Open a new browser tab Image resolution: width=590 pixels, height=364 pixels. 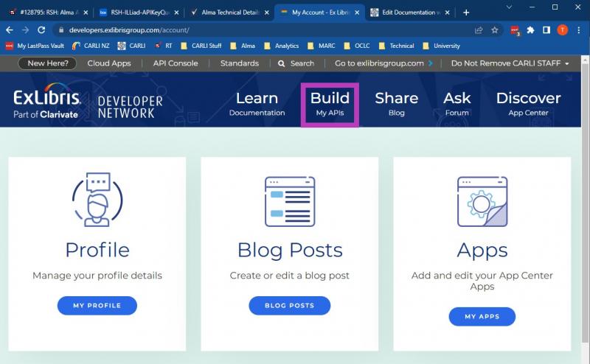466,13
